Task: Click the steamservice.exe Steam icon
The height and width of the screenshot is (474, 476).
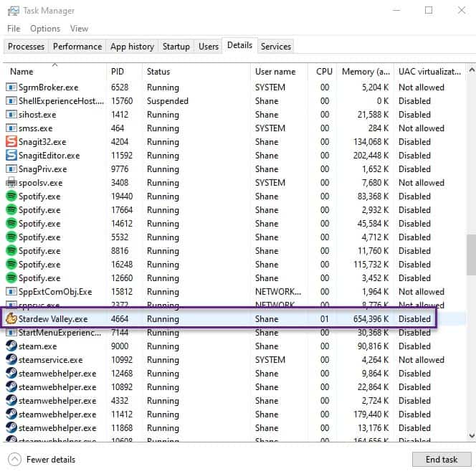Action: (x=11, y=360)
